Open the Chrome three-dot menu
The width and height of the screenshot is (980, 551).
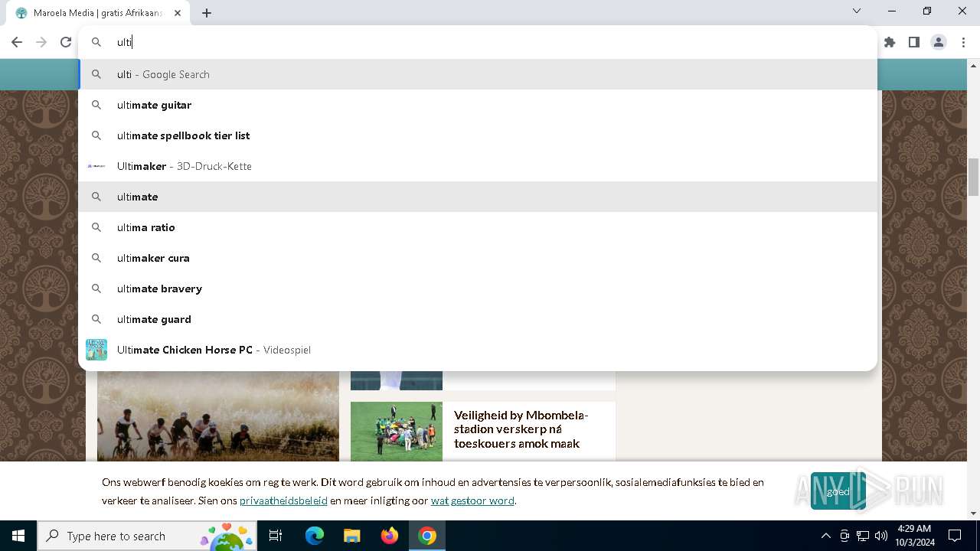pos(963,42)
